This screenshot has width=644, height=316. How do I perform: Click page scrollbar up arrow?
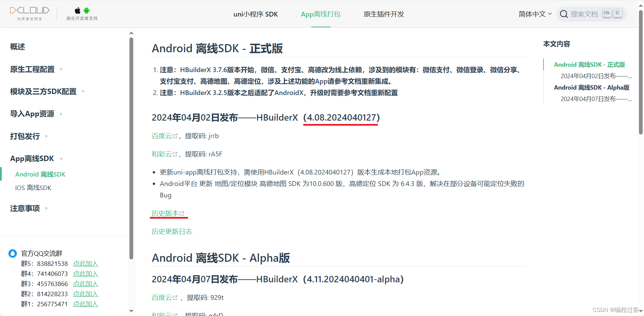point(641,5)
